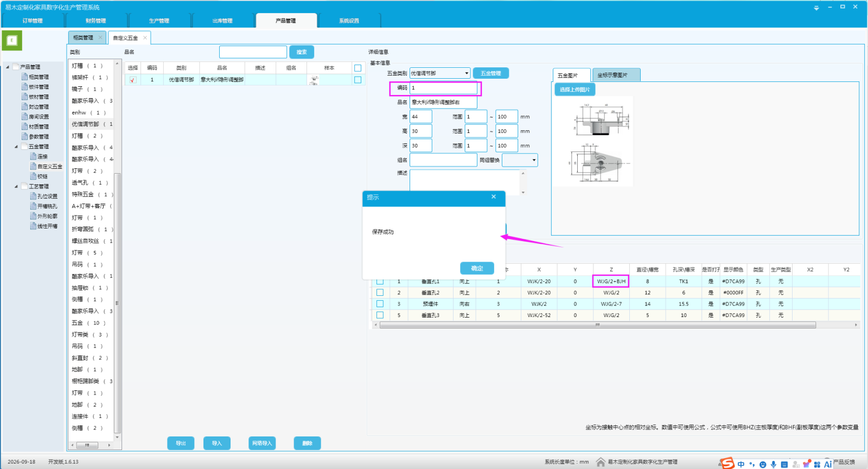Click the main window options dropdown icon
The height and width of the screenshot is (469, 868).
click(x=816, y=8)
